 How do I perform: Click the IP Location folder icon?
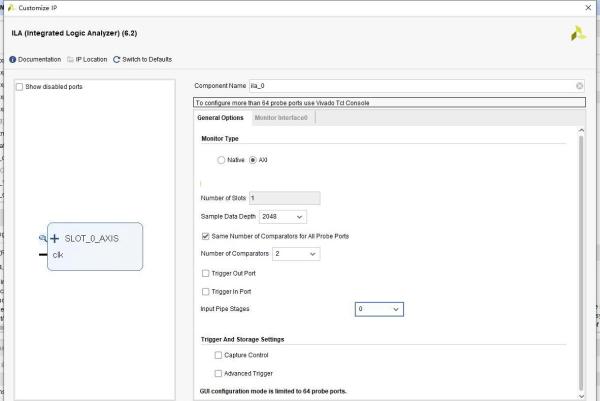click(x=72, y=59)
